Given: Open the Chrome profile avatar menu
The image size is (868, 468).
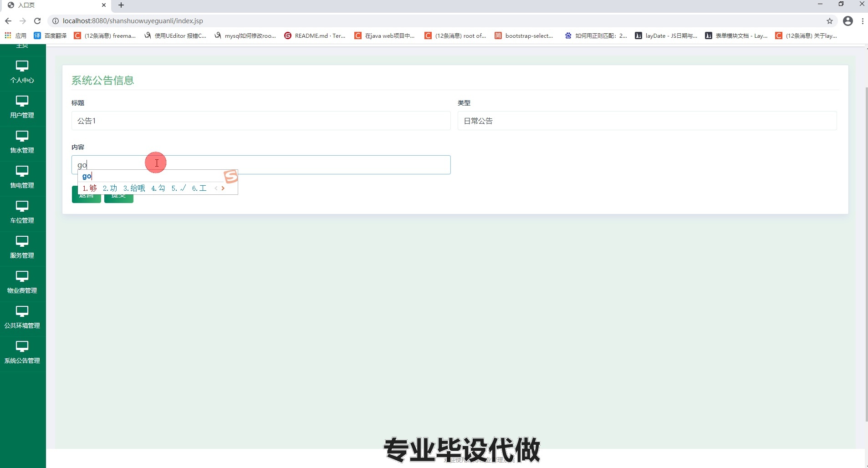Looking at the screenshot, I should (848, 21).
